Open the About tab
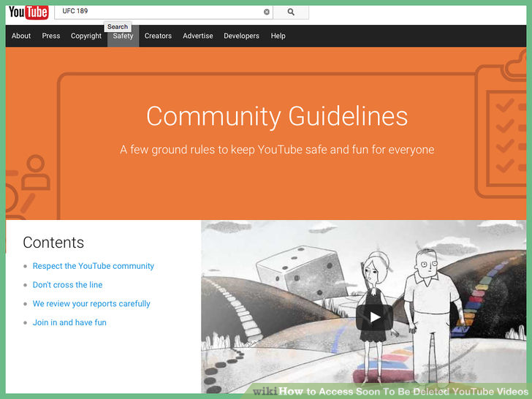The height and width of the screenshot is (399, 532). (x=21, y=36)
